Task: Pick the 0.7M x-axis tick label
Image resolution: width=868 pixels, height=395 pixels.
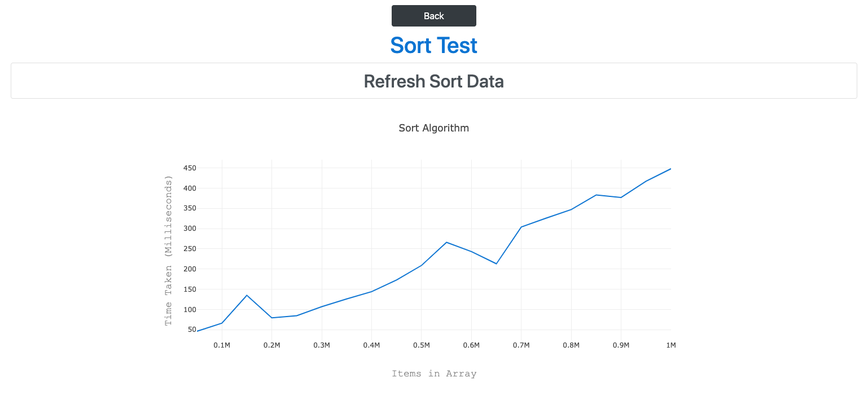Action: [x=521, y=345]
